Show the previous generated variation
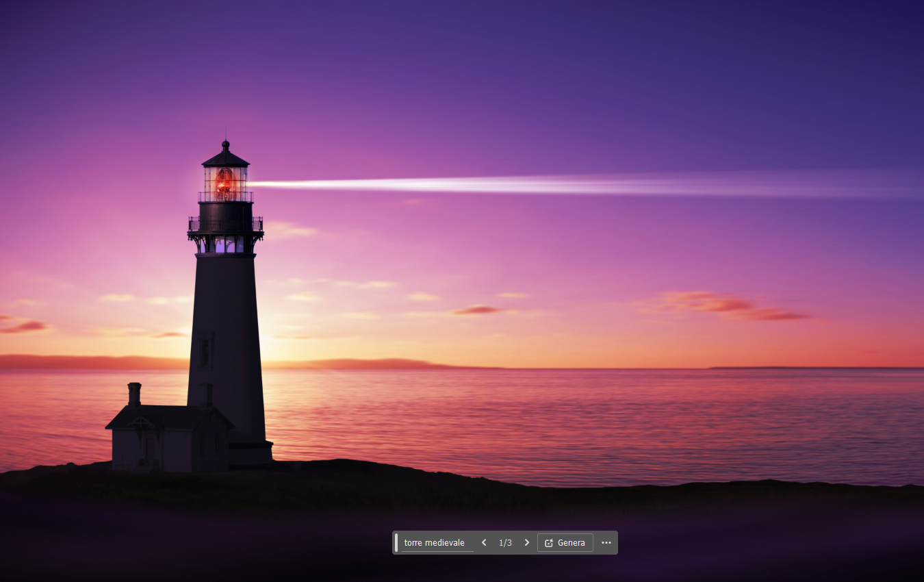The width and height of the screenshot is (924, 582). click(484, 542)
